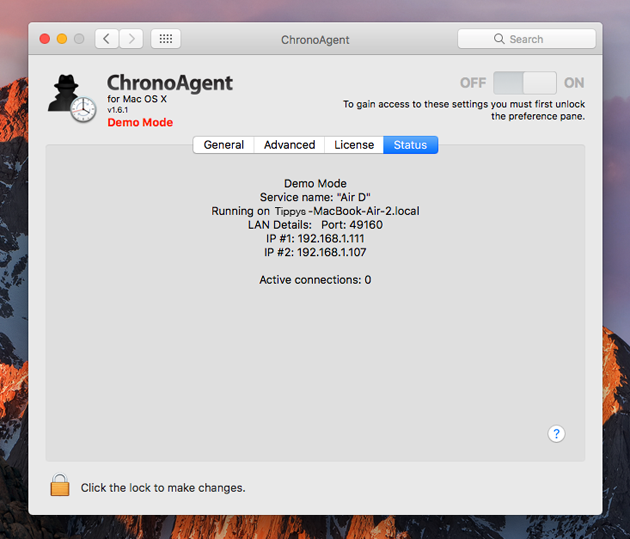Click the unlock preference pane notice text
The width and height of the screenshot is (630, 539).
(464, 110)
